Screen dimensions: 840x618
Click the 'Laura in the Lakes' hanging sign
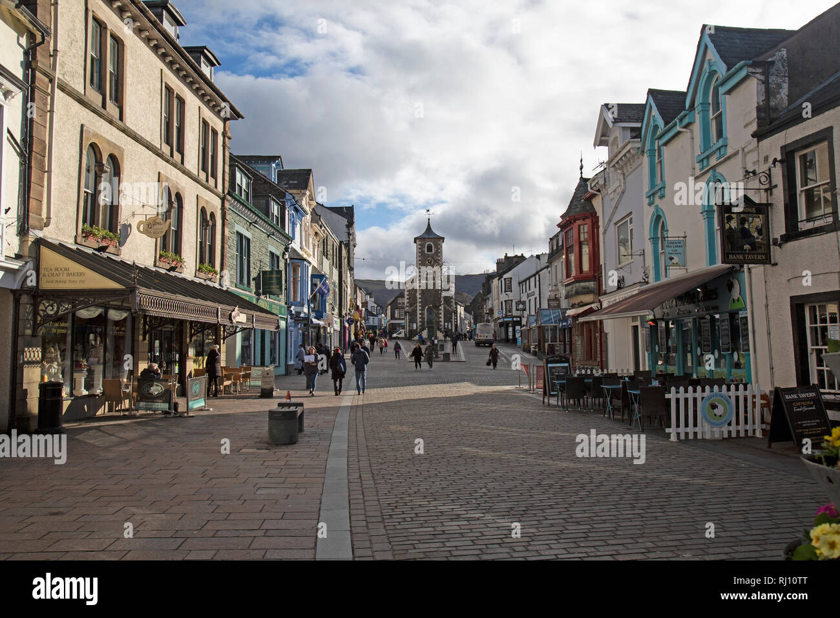(675, 251)
